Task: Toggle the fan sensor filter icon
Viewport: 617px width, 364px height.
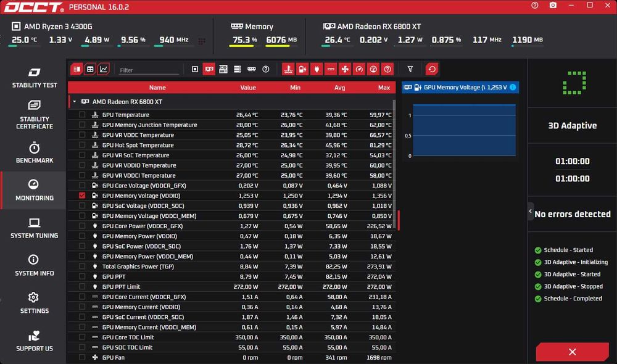Action: point(345,69)
